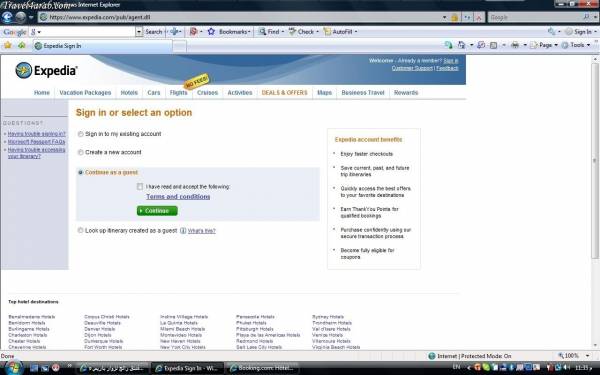
Task: Click the Google toolbar Bookmarks star
Action: (211, 32)
